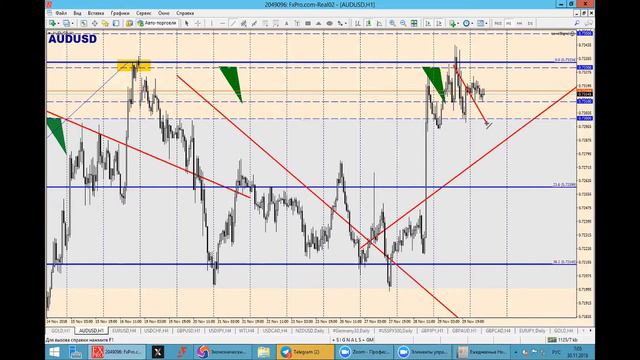Select the D1 timeframe button

click(x=530, y=23)
